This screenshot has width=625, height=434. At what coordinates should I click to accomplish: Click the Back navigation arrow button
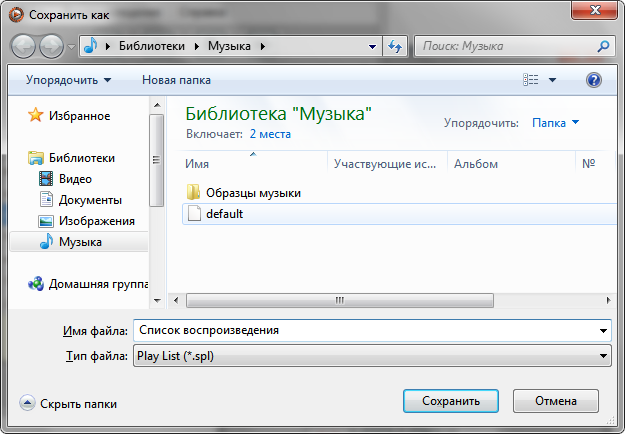pos(24,46)
